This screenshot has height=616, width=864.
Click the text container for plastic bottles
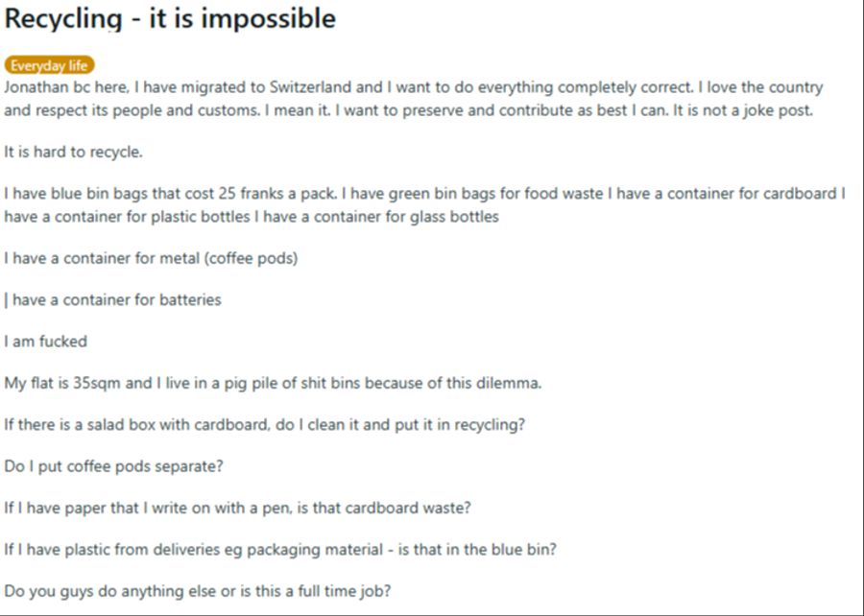pos(152,217)
